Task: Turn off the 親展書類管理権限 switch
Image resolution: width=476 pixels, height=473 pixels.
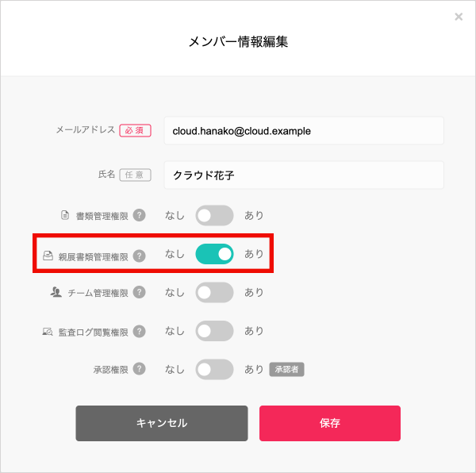Action: point(214,254)
